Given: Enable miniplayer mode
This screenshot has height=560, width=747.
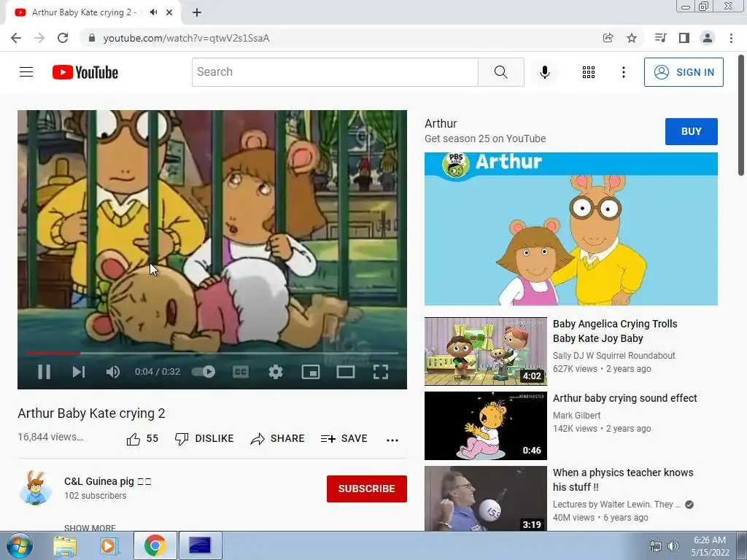Looking at the screenshot, I should pyautogui.click(x=311, y=372).
